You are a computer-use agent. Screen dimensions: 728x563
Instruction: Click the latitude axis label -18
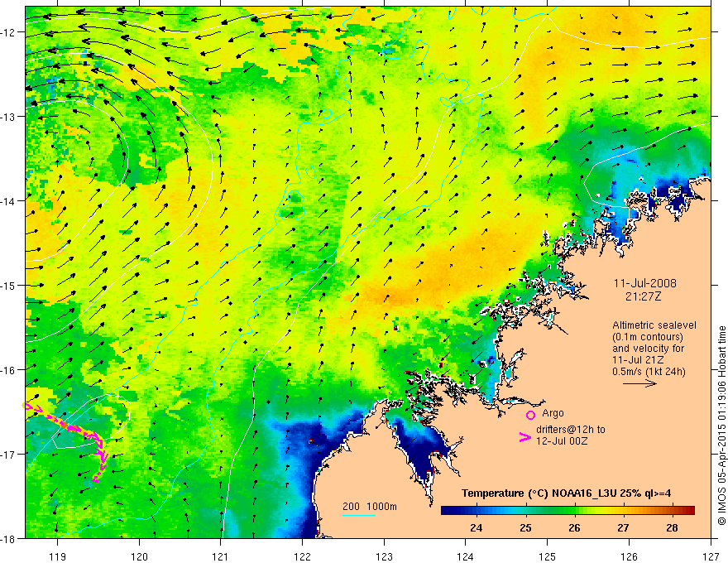pyautogui.click(x=9, y=538)
